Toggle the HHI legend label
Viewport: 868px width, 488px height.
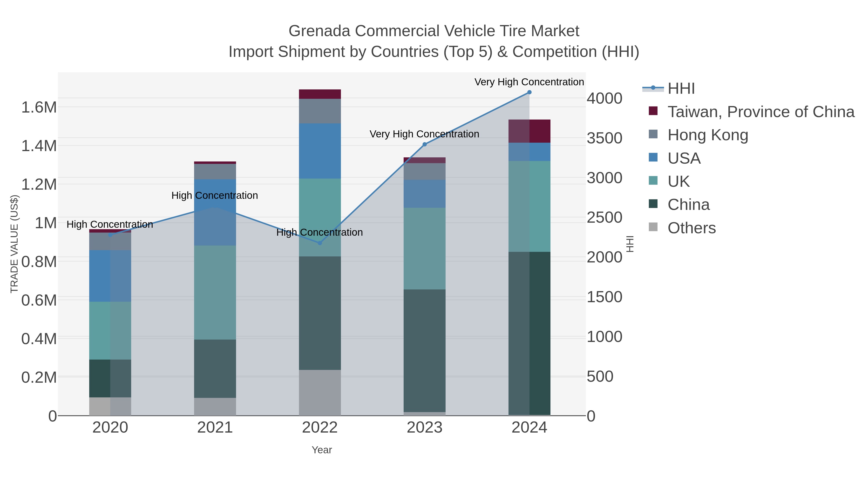[681, 89]
